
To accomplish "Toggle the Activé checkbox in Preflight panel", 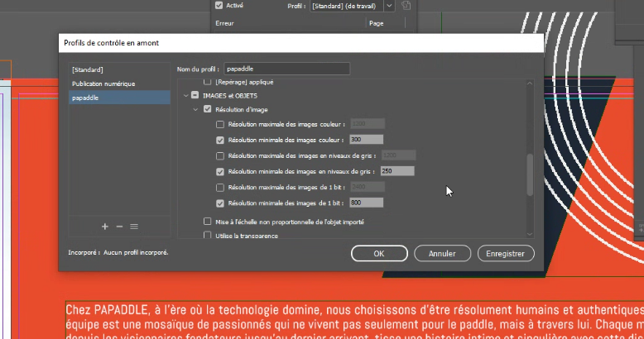I will (219, 5).
